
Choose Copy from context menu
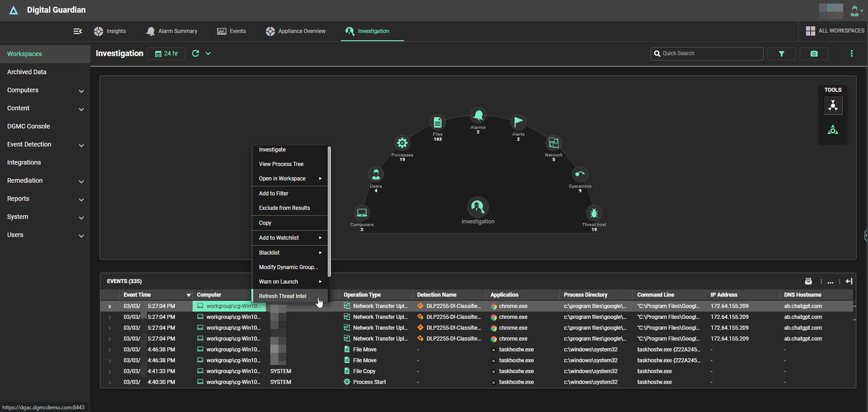pyautogui.click(x=289, y=223)
